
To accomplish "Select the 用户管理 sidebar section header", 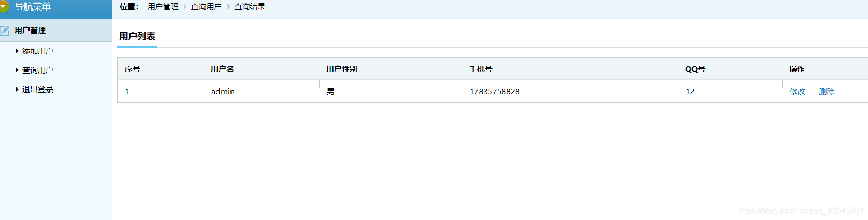I will click(56, 31).
